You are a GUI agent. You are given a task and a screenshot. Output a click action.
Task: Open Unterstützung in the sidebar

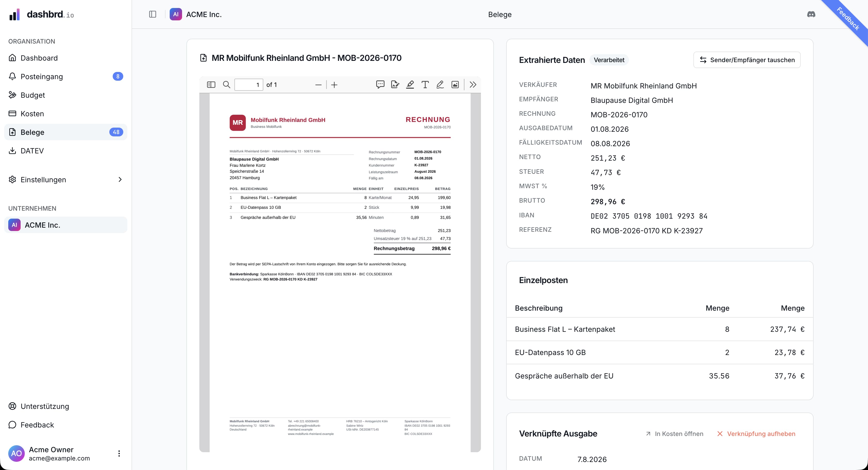(66, 406)
